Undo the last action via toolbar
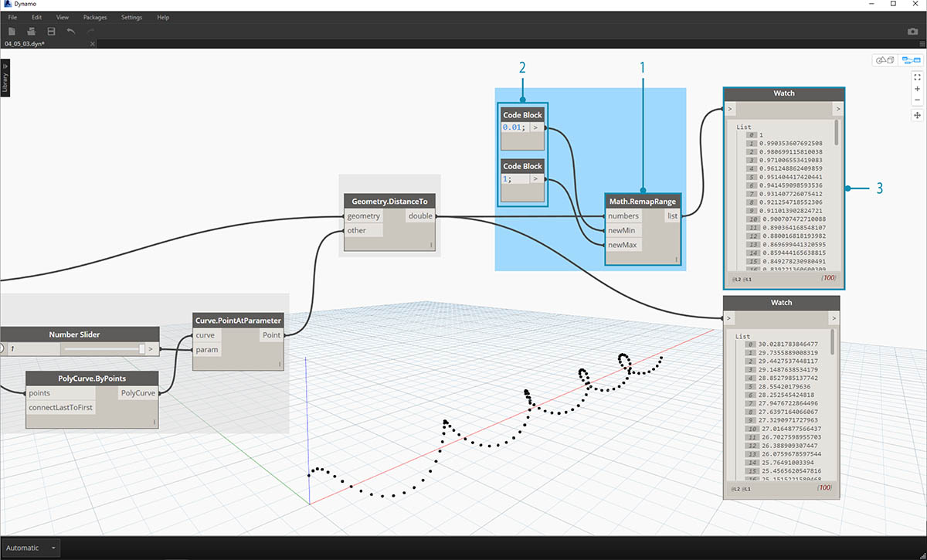Viewport: 927px width, 560px height. [71, 31]
